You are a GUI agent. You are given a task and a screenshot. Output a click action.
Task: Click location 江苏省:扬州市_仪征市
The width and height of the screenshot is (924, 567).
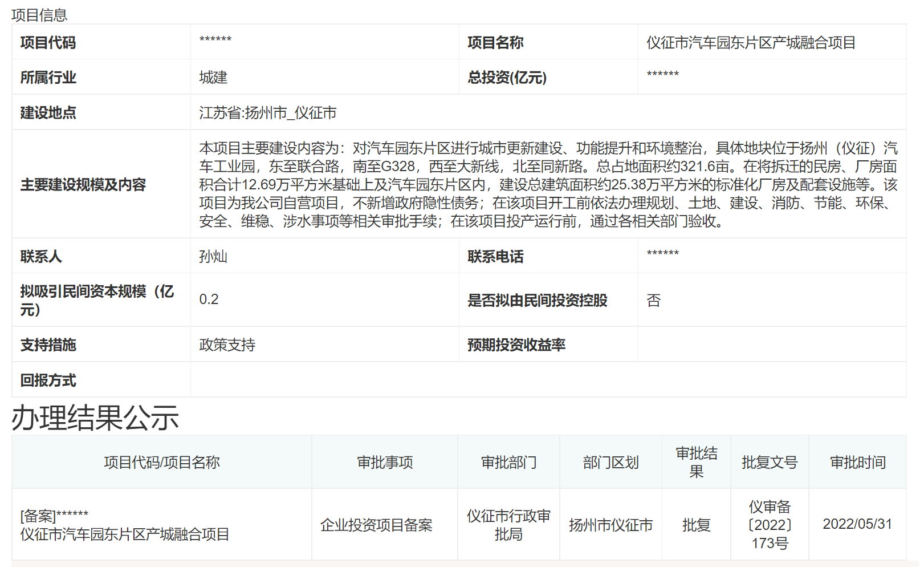tap(268, 113)
